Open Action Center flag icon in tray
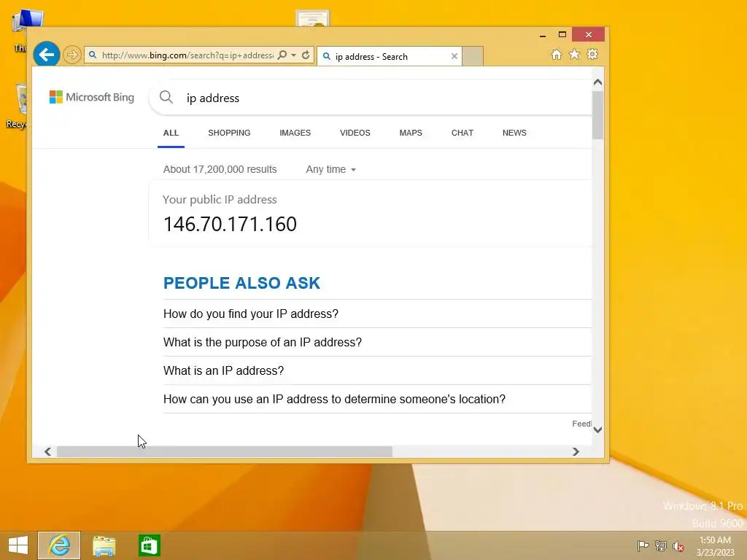Image resolution: width=747 pixels, height=560 pixels. tap(643, 545)
